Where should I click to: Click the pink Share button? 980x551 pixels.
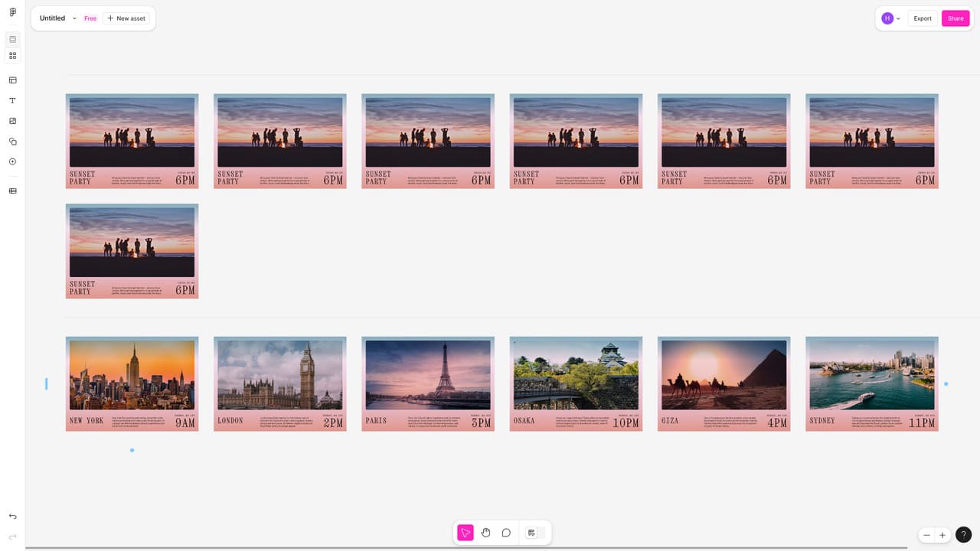click(955, 18)
